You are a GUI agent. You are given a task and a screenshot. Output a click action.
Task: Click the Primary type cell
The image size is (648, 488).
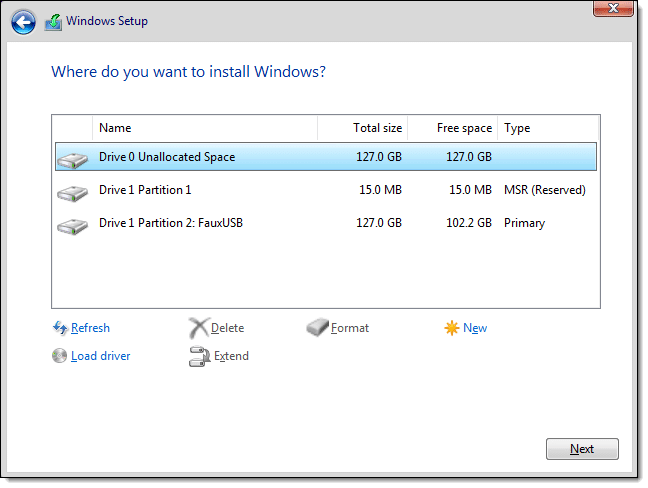coord(524,224)
